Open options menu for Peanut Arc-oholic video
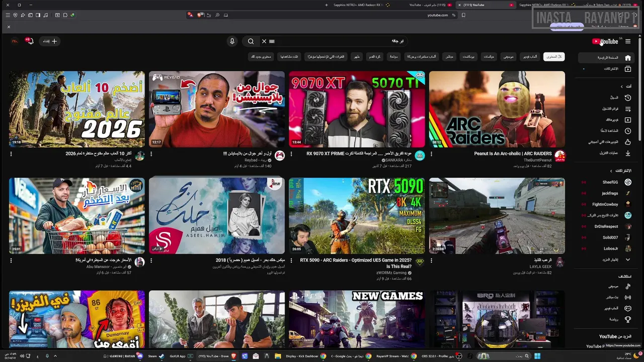Screen dimensions: 644x362 click(431, 154)
